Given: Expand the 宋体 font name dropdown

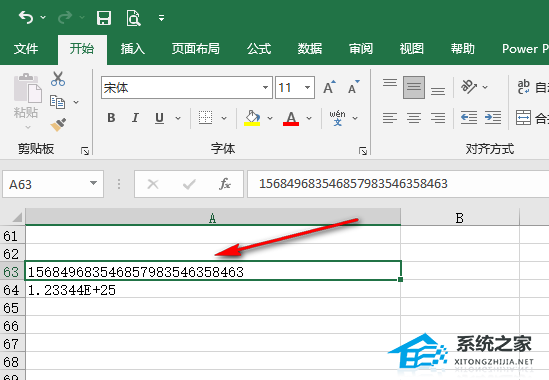Looking at the screenshot, I should click(265, 87).
